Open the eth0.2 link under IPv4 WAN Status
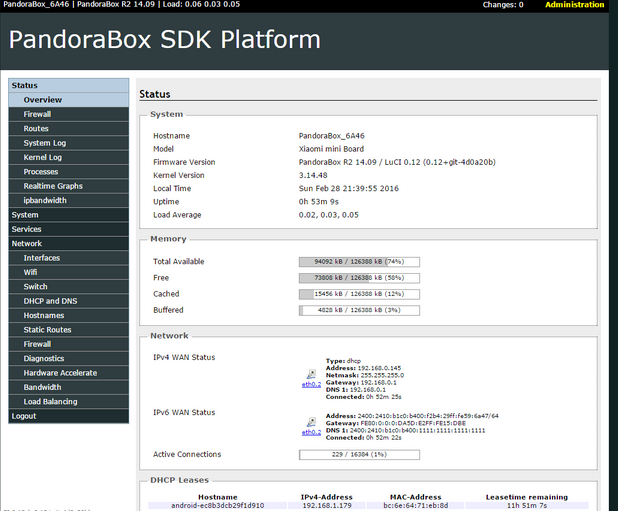Image resolution: width=618 pixels, height=511 pixels. (311, 385)
